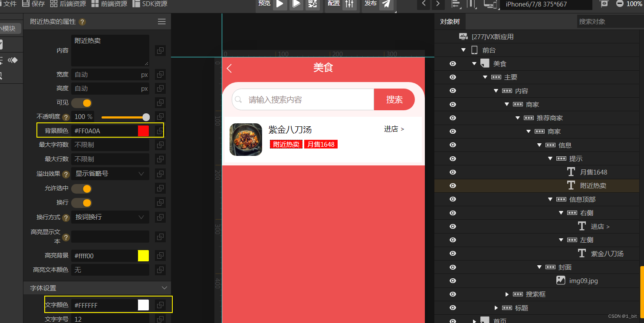Click the 搜索 button in preview
This screenshot has width=644, height=323.
[x=394, y=99]
